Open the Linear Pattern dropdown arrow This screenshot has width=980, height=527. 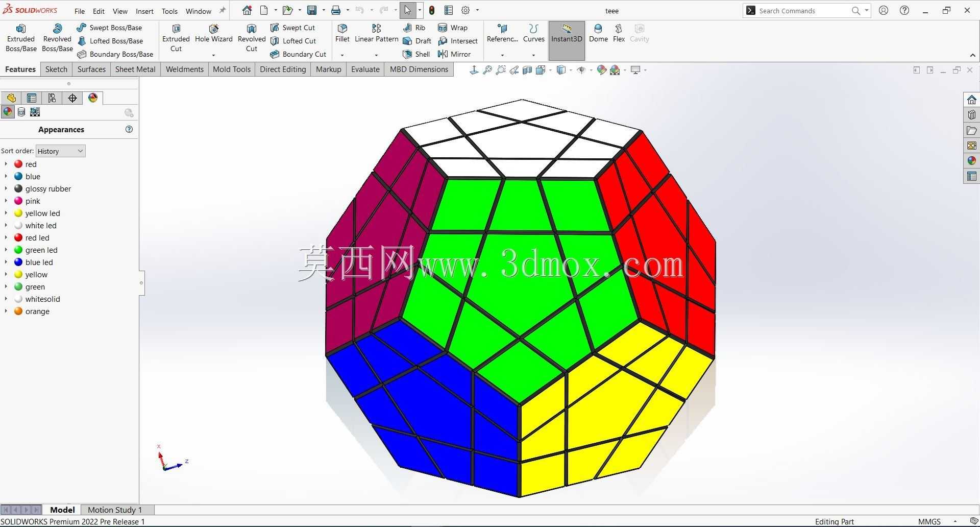pos(376,55)
